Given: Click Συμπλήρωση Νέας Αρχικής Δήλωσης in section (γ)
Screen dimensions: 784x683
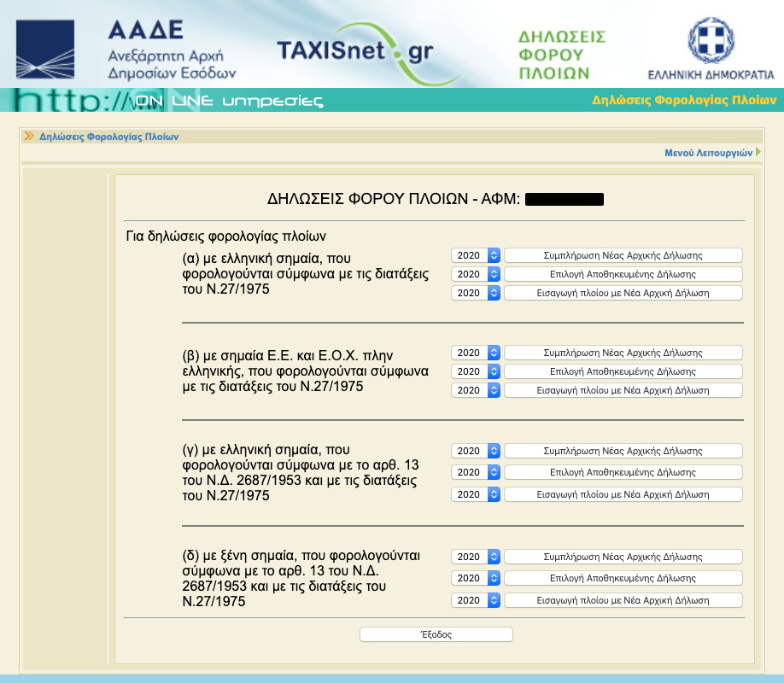Looking at the screenshot, I should pyautogui.click(x=623, y=451).
